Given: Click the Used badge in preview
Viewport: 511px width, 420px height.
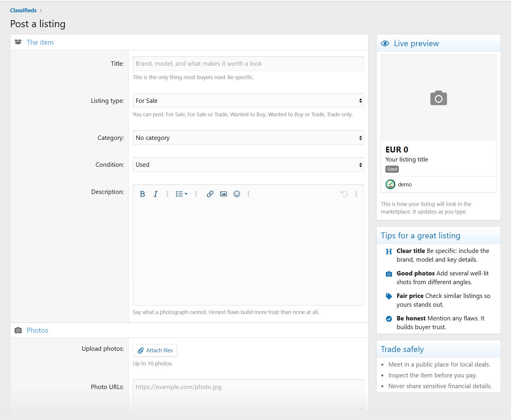Looking at the screenshot, I should click(392, 169).
